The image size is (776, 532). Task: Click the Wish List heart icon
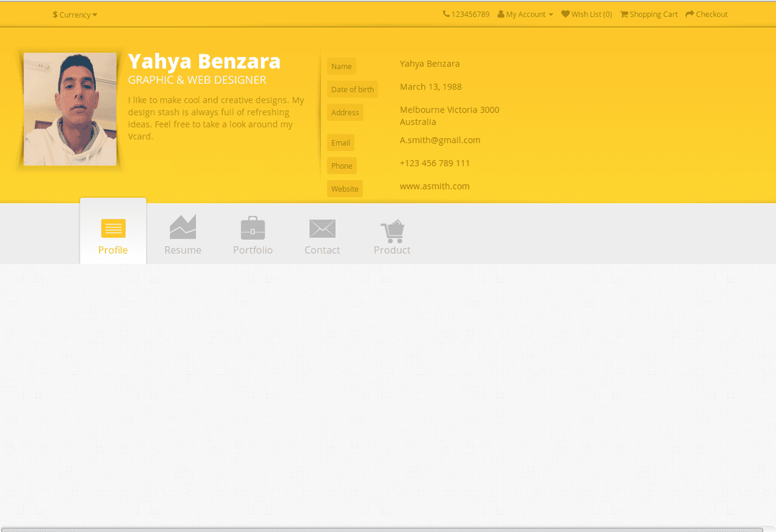click(565, 14)
